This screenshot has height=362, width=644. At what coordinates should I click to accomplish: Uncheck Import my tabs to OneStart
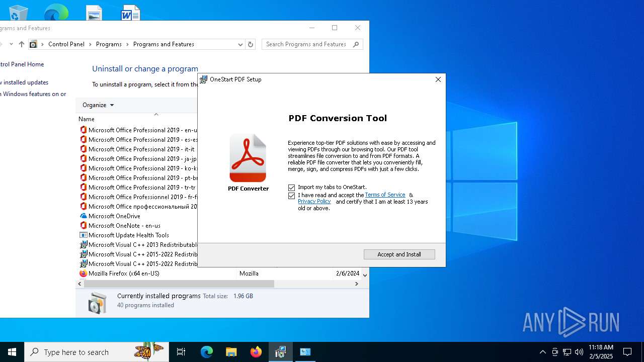[291, 188]
